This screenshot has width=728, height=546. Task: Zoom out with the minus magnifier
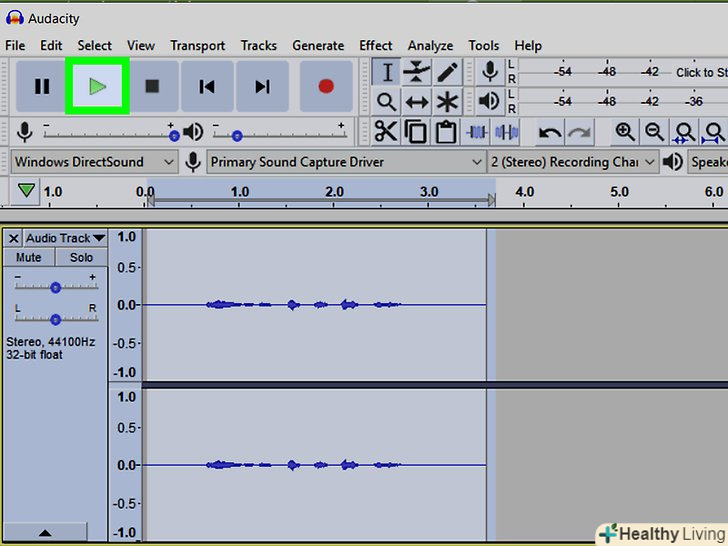click(x=655, y=132)
